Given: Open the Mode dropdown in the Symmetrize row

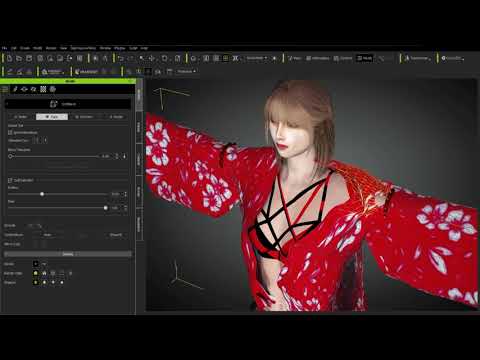Looking at the screenshot, I should click(x=48, y=235).
